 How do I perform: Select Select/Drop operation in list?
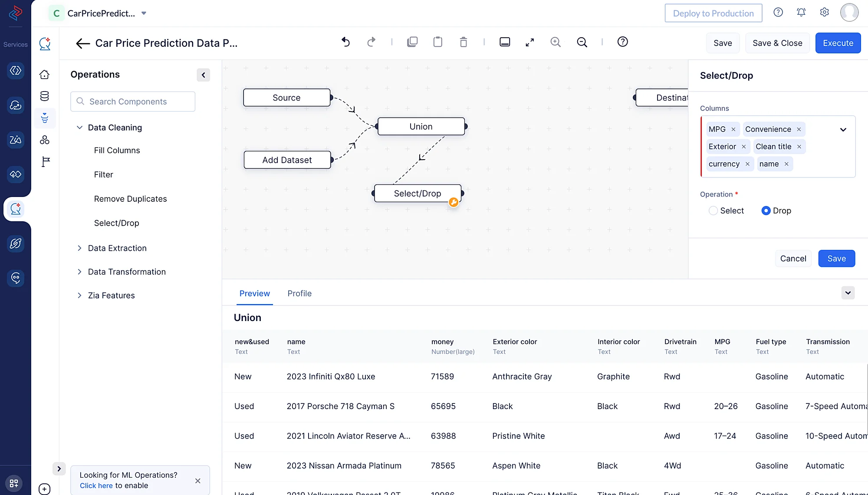pyautogui.click(x=117, y=223)
